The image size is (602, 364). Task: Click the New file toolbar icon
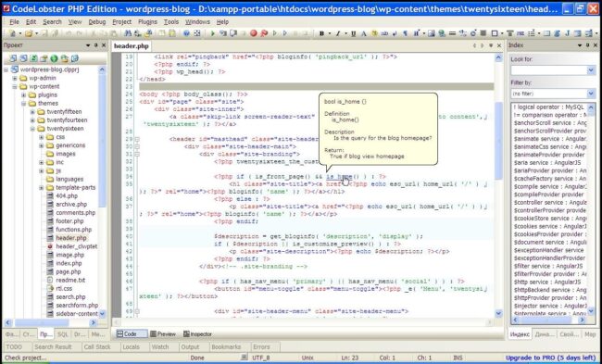point(12,33)
